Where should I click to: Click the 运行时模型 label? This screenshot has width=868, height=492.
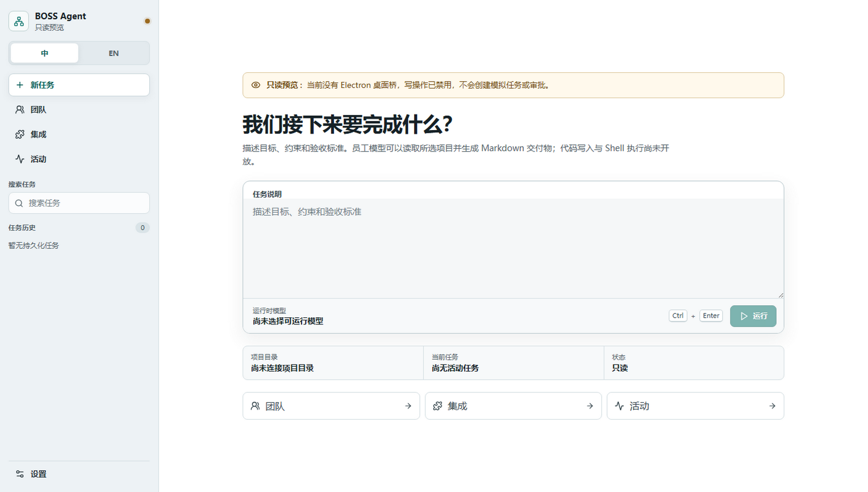[x=269, y=311]
